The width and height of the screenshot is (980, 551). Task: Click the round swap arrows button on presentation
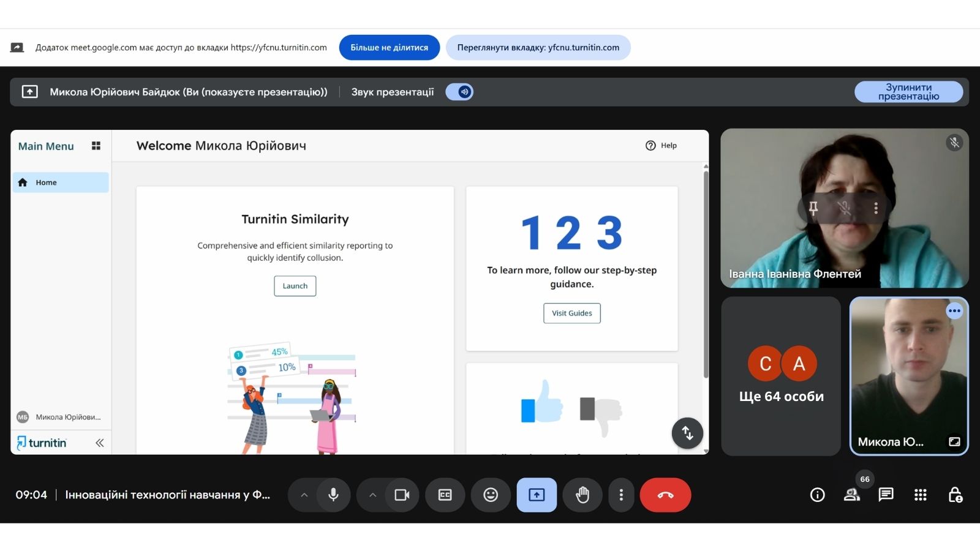point(687,433)
